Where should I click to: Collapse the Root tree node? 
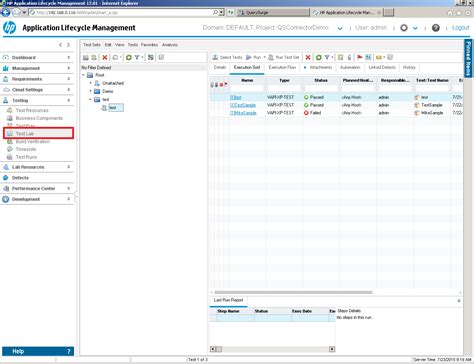83,75
